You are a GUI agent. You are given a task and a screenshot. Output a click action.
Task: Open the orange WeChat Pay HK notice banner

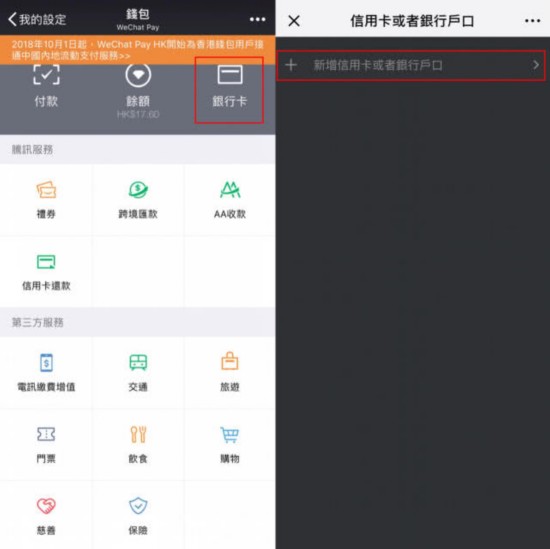point(138,49)
